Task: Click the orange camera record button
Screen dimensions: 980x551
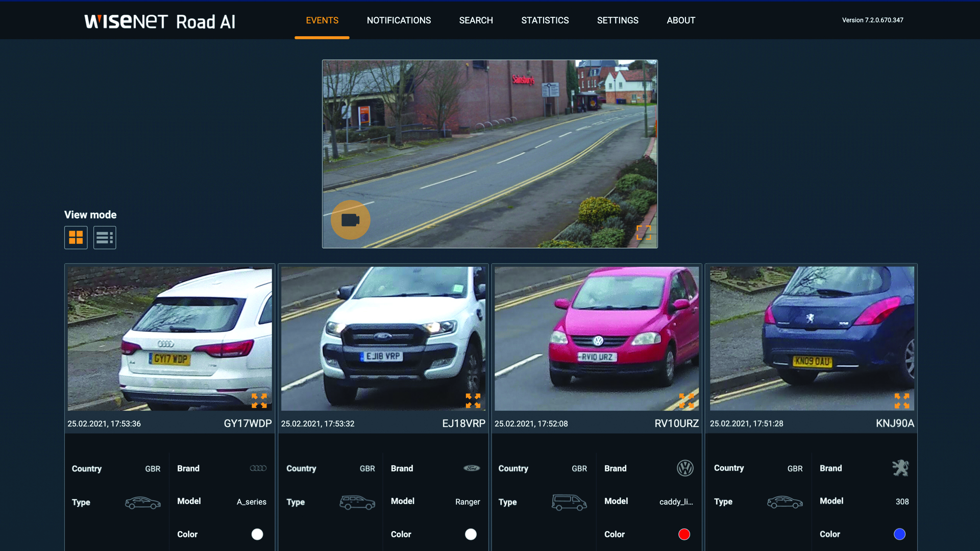Action: click(x=350, y=220)
